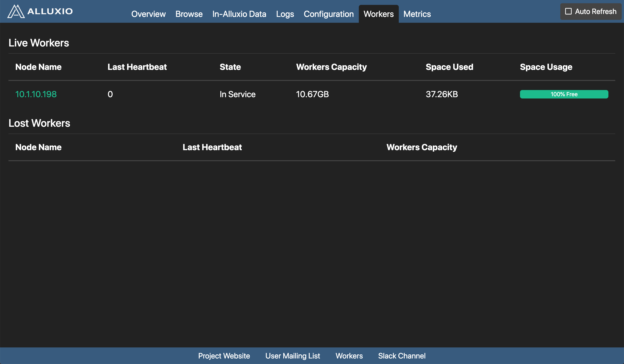624x364 pixels.
Task: Open the Logs tab
Action: [x=285, y=14]
